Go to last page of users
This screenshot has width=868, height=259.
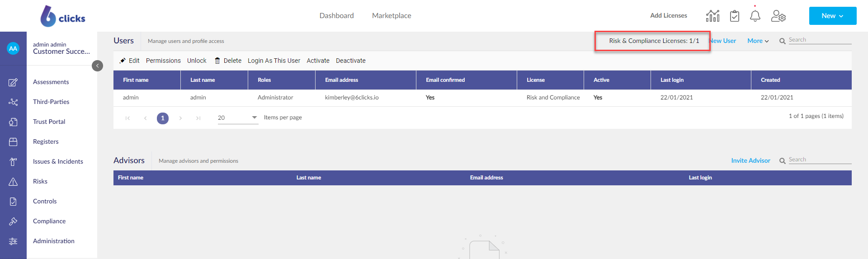(198, 118)
